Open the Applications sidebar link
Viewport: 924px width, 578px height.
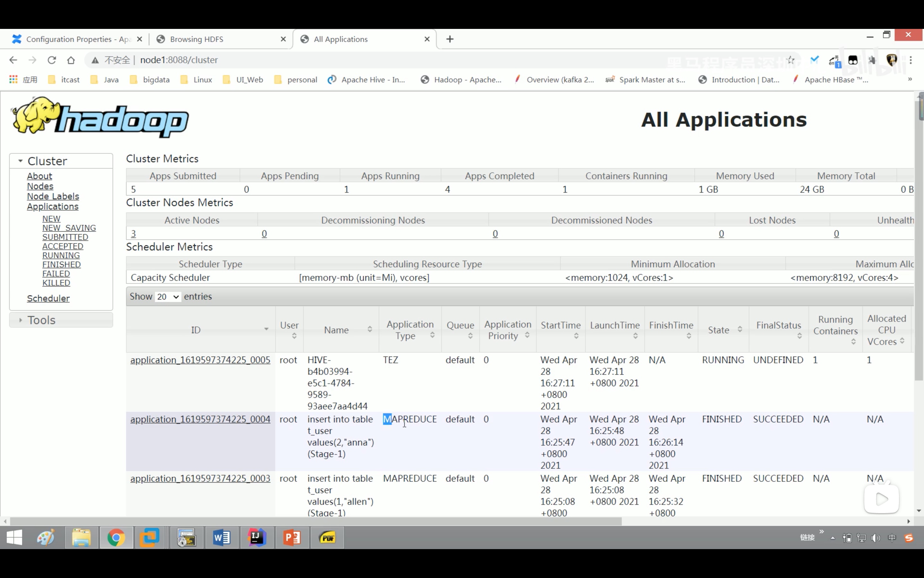click(53, 206)
